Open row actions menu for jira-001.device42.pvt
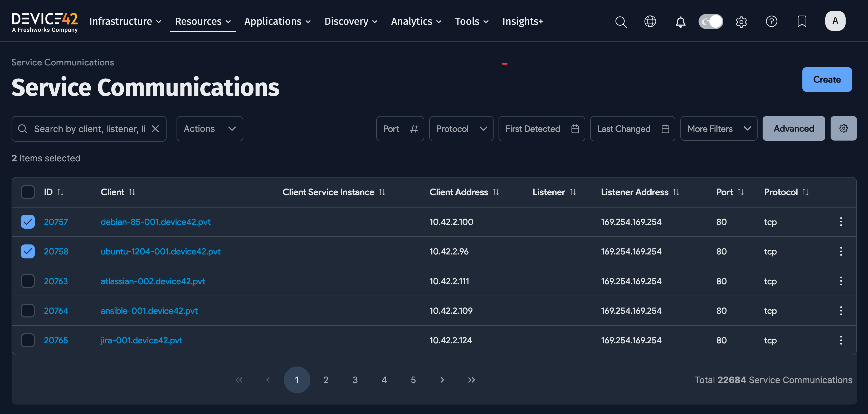 841,340
